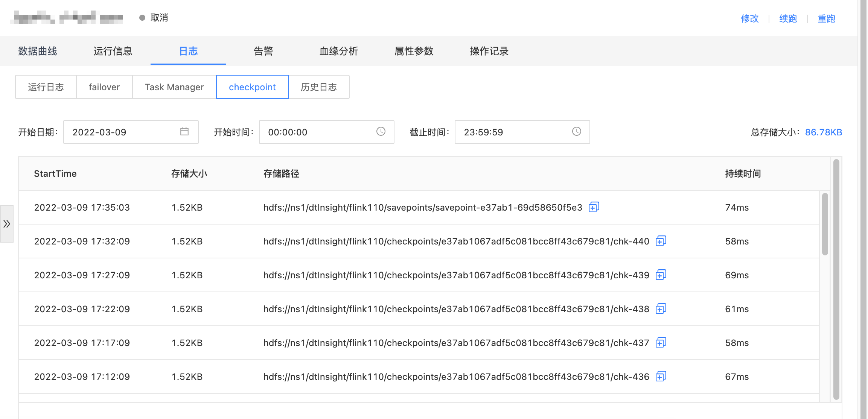The image size is (868, 419).
Task: Copy the chk-439 storage path
Action: [661, 275]
